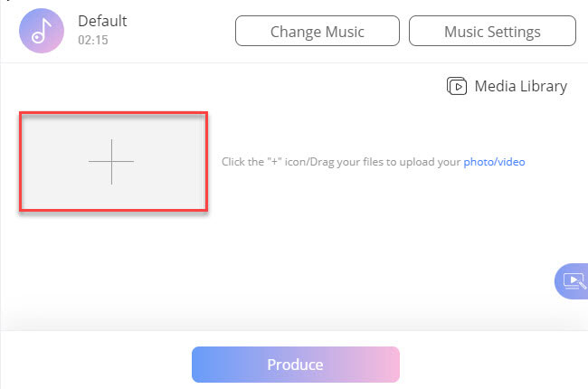Screen dimensions: 588x389
Task: Open Music Settings
Action: pos(492,32)
